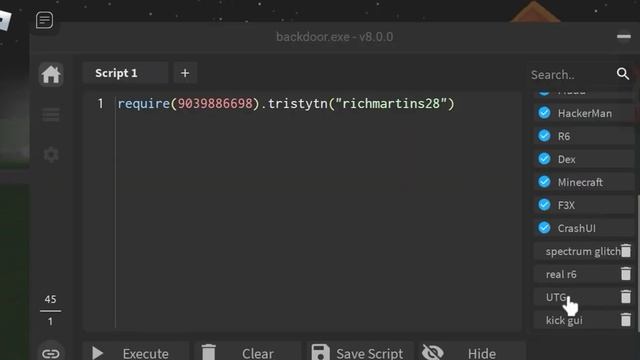Execute the current script

point(136,352)
